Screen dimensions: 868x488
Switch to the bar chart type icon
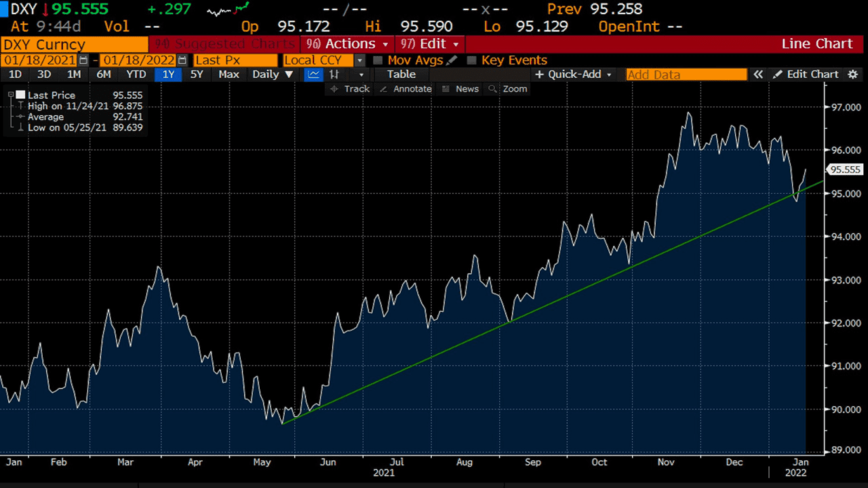tap(334, 75)
